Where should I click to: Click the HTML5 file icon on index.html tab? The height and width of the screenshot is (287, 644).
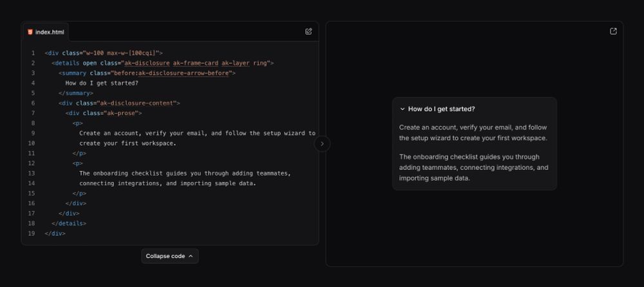30,32
